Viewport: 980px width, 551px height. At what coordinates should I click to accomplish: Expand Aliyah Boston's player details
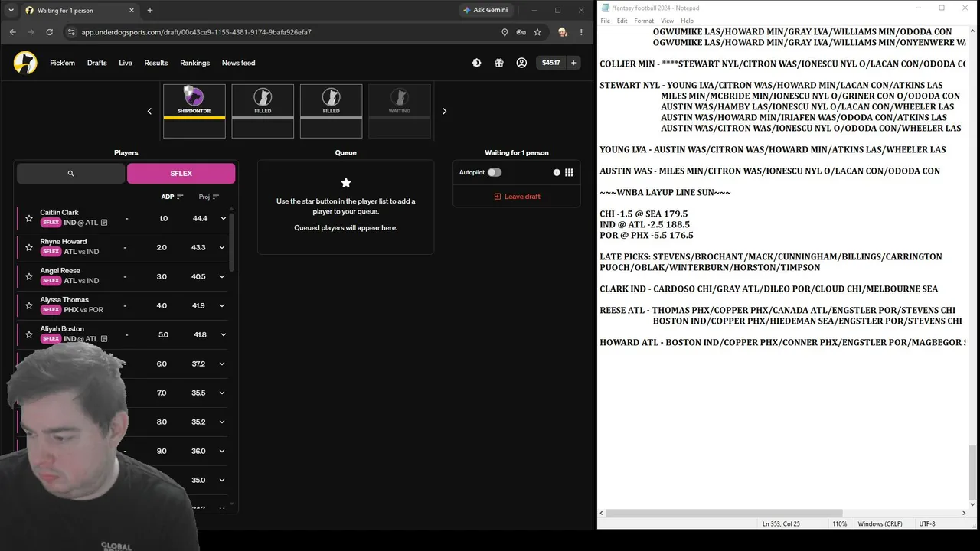pyautogui.click(x=223, y=334)
